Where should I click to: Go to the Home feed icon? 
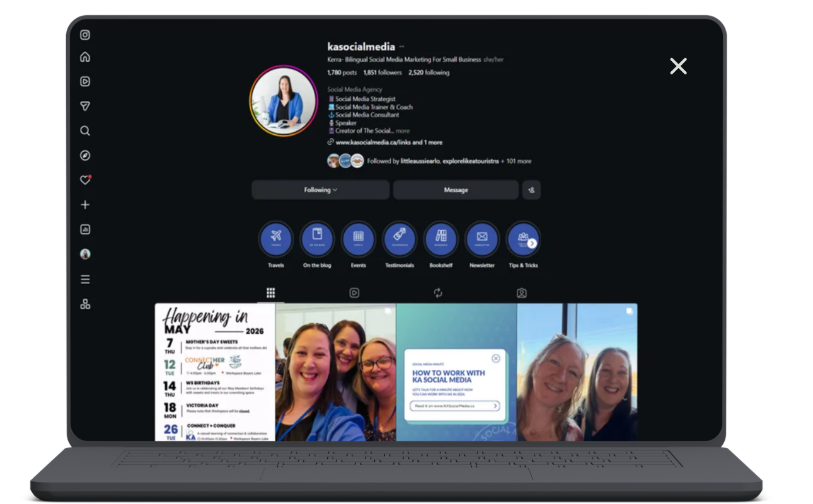(x=85, y=57)
